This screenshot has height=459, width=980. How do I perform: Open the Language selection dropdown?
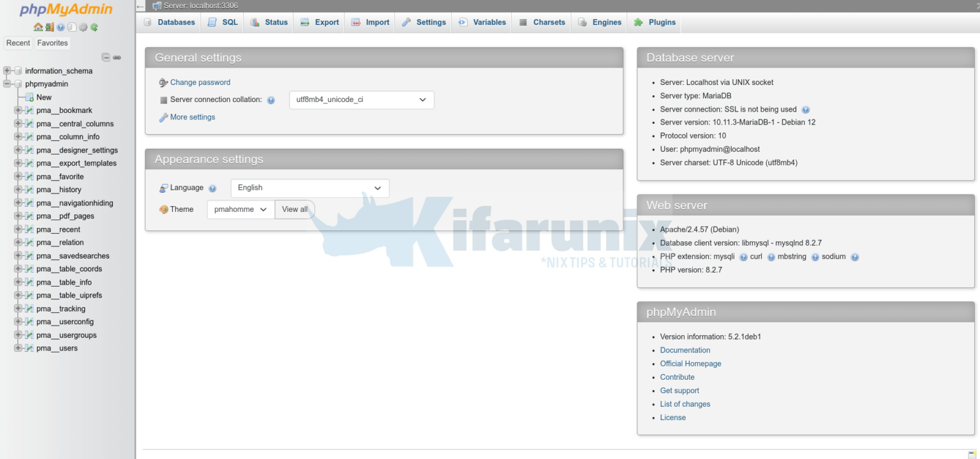coord(309,188)
